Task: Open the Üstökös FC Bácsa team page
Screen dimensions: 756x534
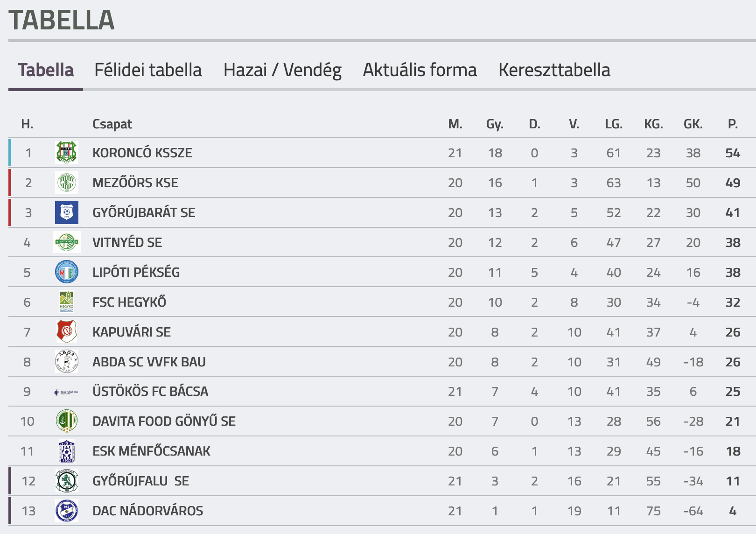Action: [x=150, y=392]
